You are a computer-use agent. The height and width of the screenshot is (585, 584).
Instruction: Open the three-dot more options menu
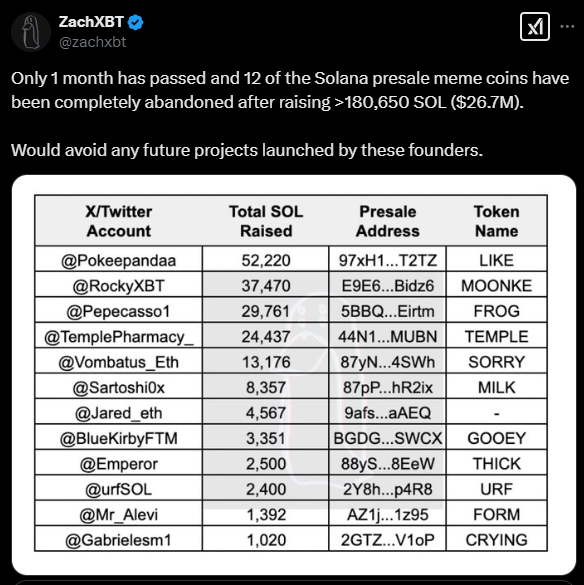[x=567, y=26]
